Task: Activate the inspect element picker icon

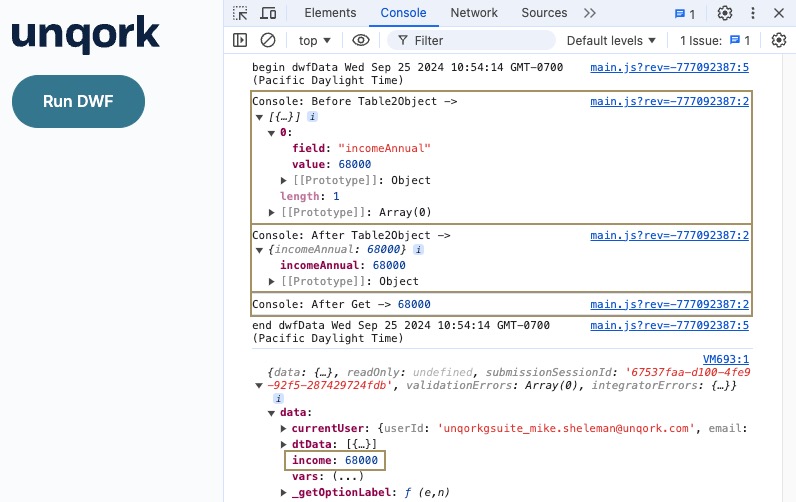Action: 240,13
